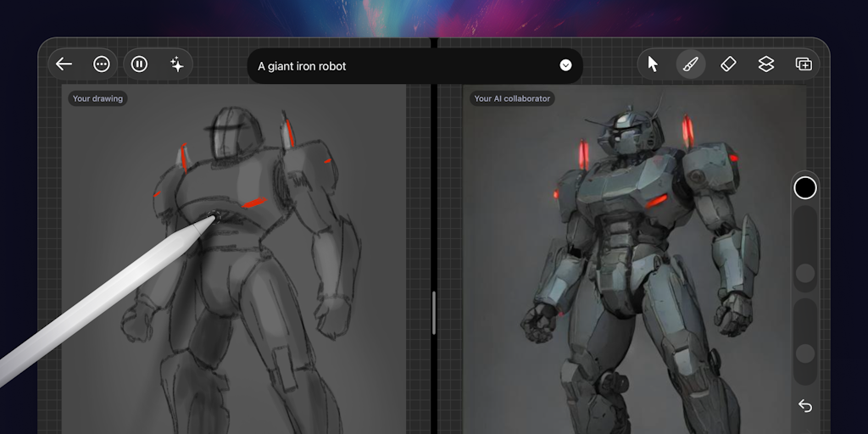Click the back arrow button
The height and width of the screenshot is (434, 868).
64,64
